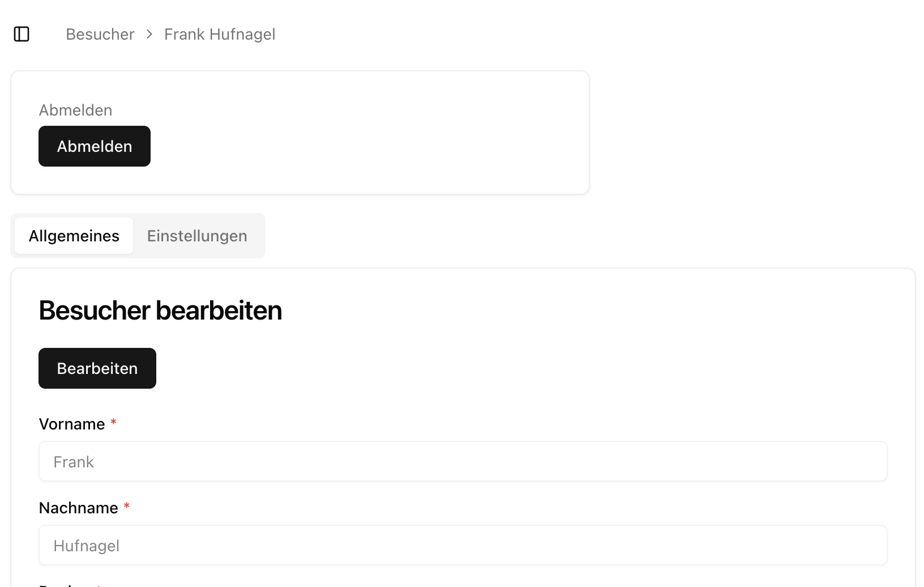Switch to the Allgemeines tab
This screenshot has height=587, width=924.
click(x=74, y=236)
